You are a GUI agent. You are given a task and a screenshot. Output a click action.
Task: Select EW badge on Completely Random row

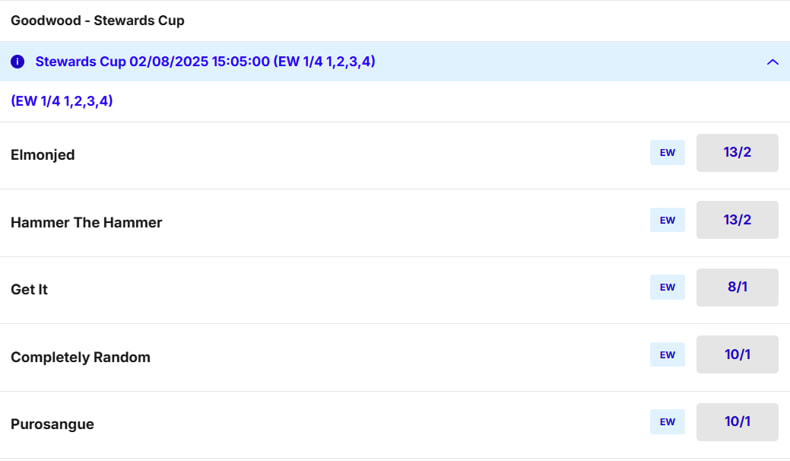[x=667, y=355]
